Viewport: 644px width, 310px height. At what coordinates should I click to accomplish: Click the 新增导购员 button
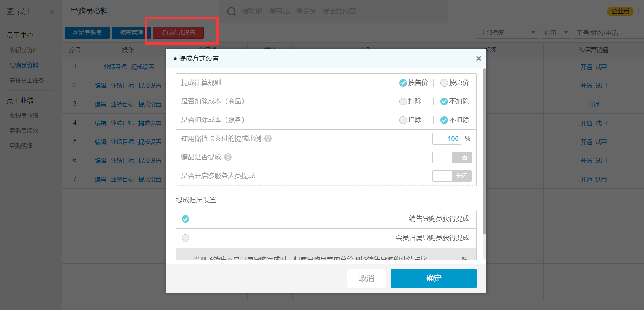coord(87,33)
